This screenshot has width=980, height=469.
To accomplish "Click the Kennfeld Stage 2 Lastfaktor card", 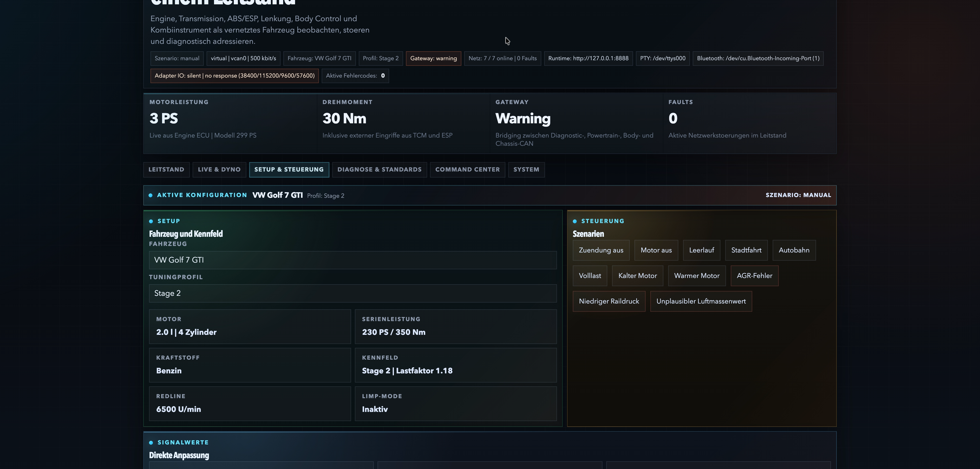I will tap(456, 365).
